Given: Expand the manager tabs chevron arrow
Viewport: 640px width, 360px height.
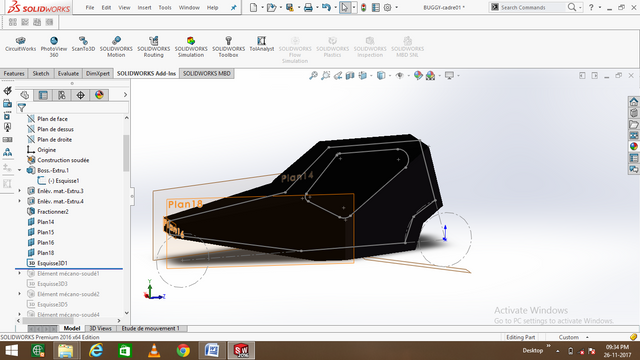Looking at the screenshot, I should pos(125,95).
